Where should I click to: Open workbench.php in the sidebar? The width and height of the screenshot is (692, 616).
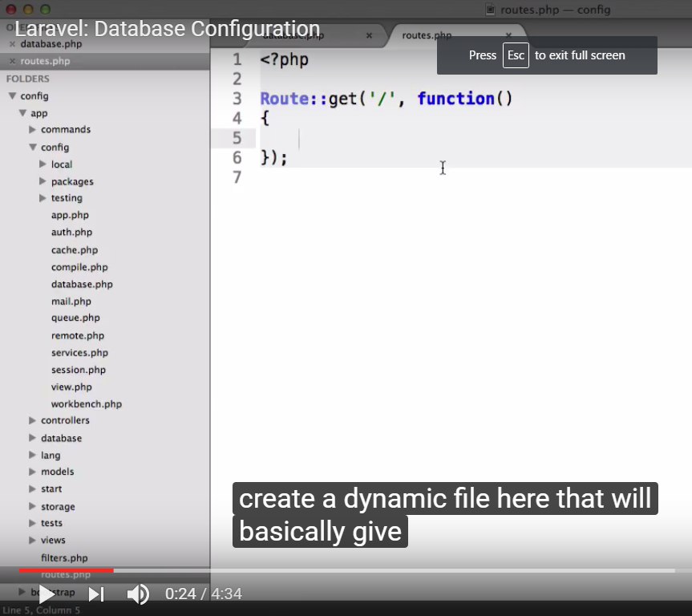pyautogui.click(x=87, y=404)
